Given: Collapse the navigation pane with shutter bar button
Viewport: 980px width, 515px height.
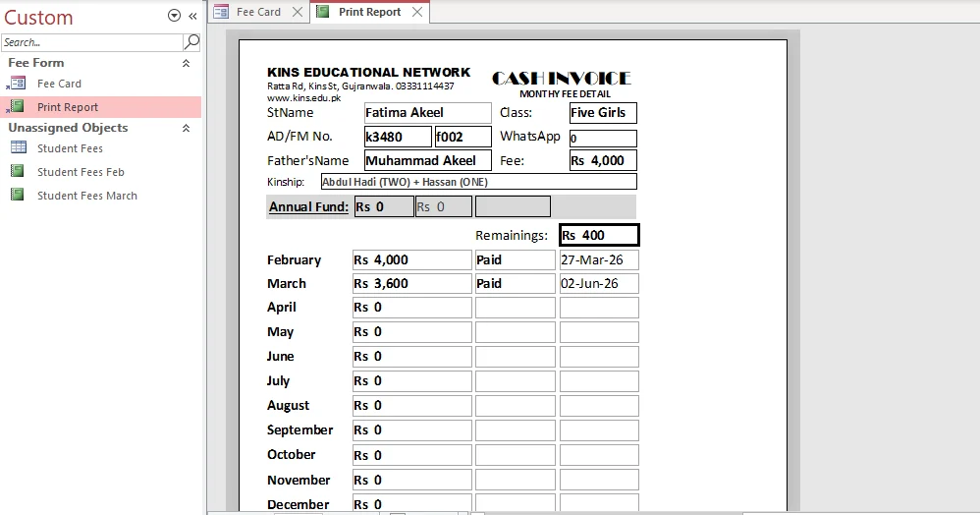Looking at the screenshot, I should coord(192,17).
